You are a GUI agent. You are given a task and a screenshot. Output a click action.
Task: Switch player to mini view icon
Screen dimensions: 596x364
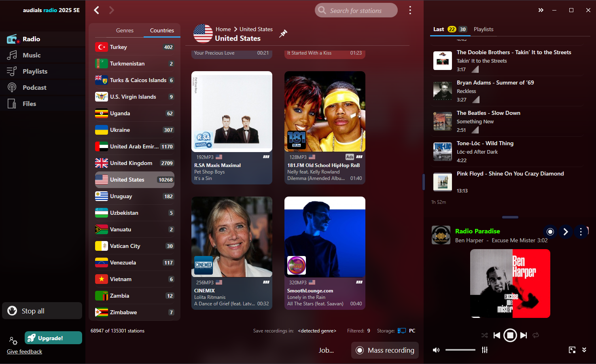572,350
